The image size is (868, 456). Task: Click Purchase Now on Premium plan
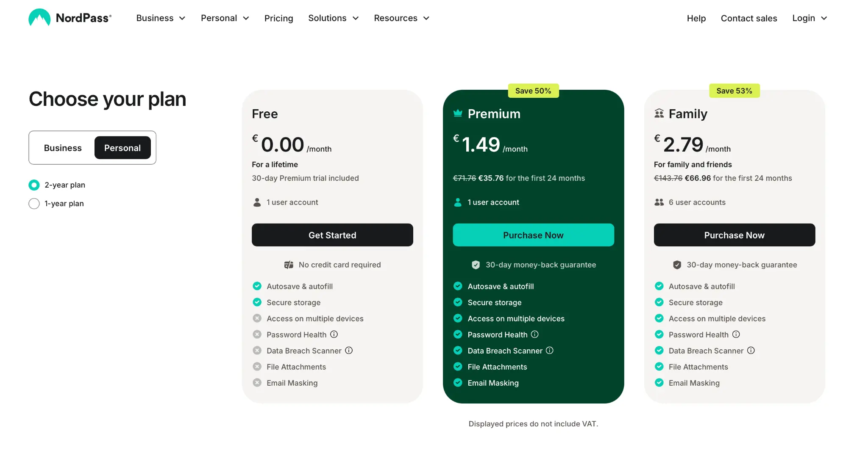pyautogui.click(x=533, y=235)
